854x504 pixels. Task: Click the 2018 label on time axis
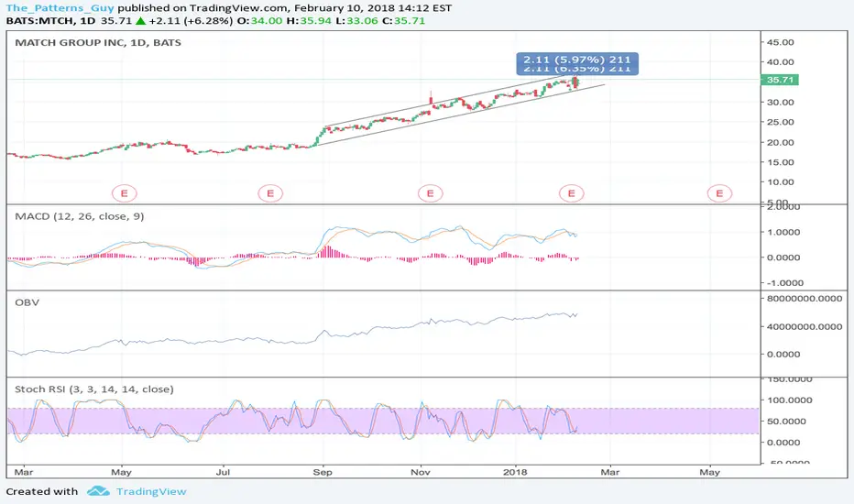(x=515, y=472)
